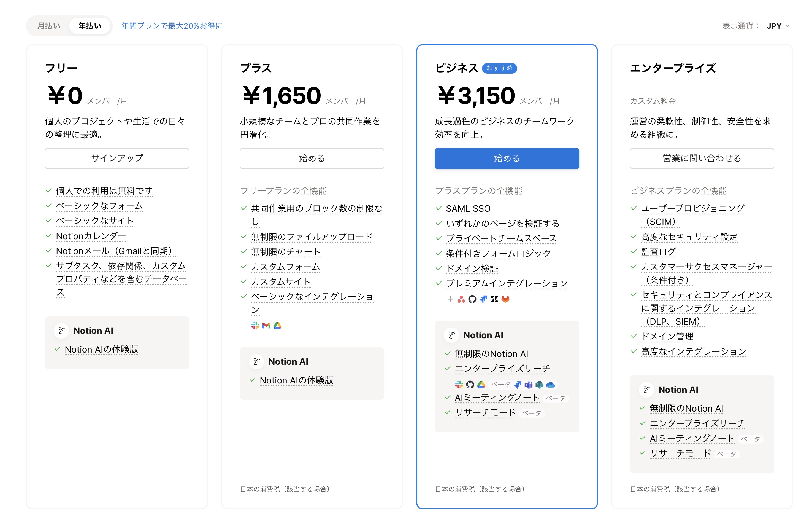Click Zendesk icon in premium integrations row

(x=494, y=299)
